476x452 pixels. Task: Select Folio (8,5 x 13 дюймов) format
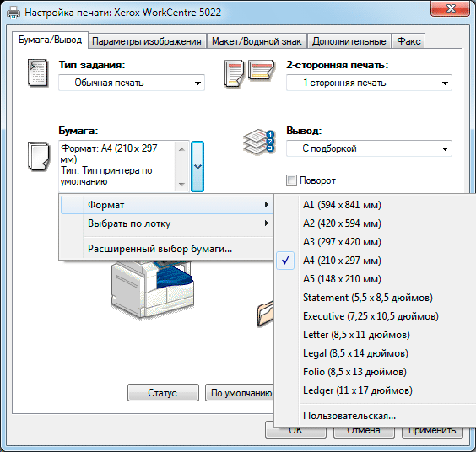[376, 372]
